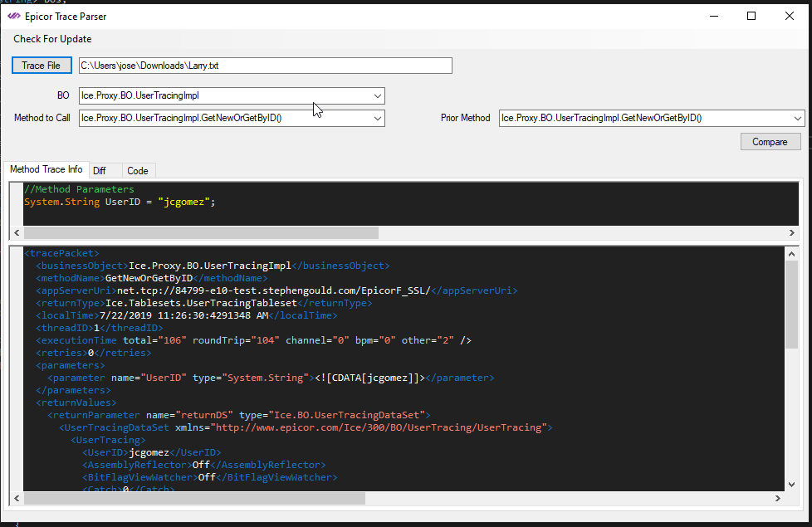
Task: Click down arrow of XML vertical scrollbar
Action: [791, 485]
